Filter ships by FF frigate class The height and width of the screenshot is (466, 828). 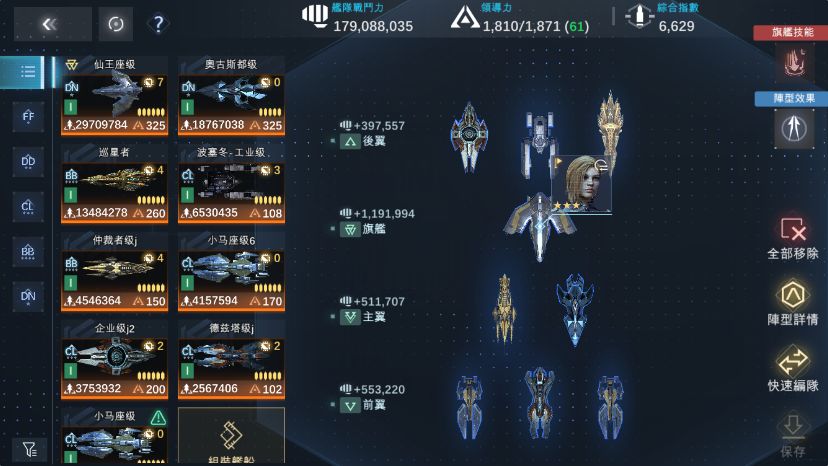coord(28,116)
